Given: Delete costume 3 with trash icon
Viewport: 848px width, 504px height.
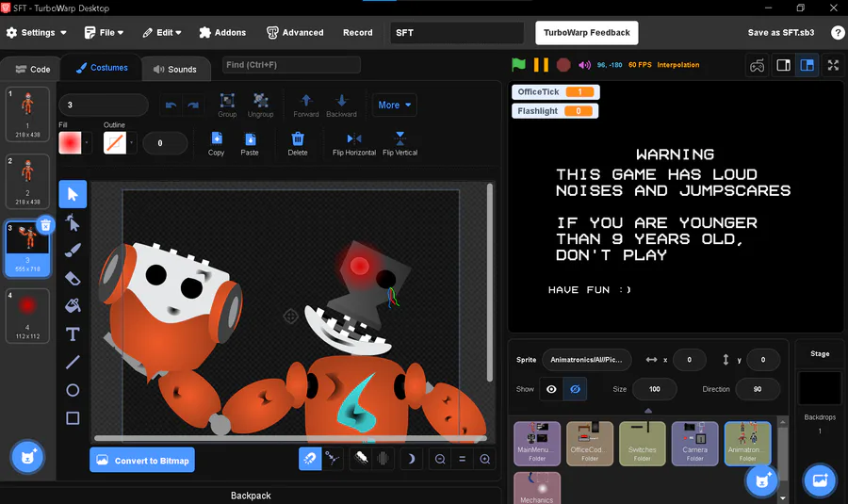Looking at the screenshot, I should (45, 225).
